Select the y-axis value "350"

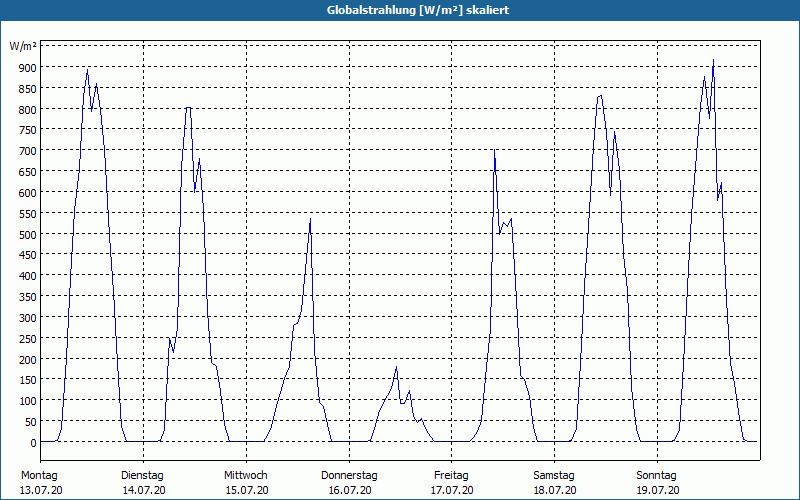(x=28, y=297)
